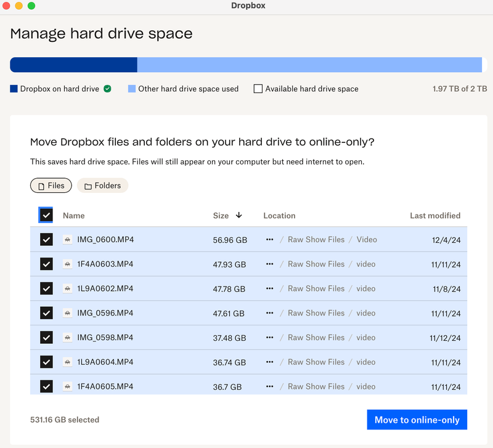The image size is (493, 448).
Task: Switch to the Files tab
Action: (51, 185)
